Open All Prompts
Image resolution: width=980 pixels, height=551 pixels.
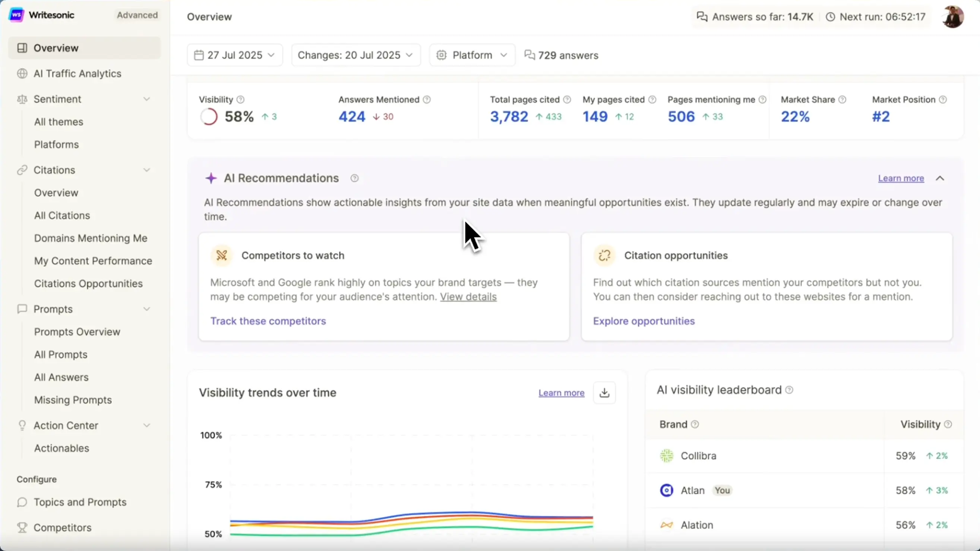61,354
